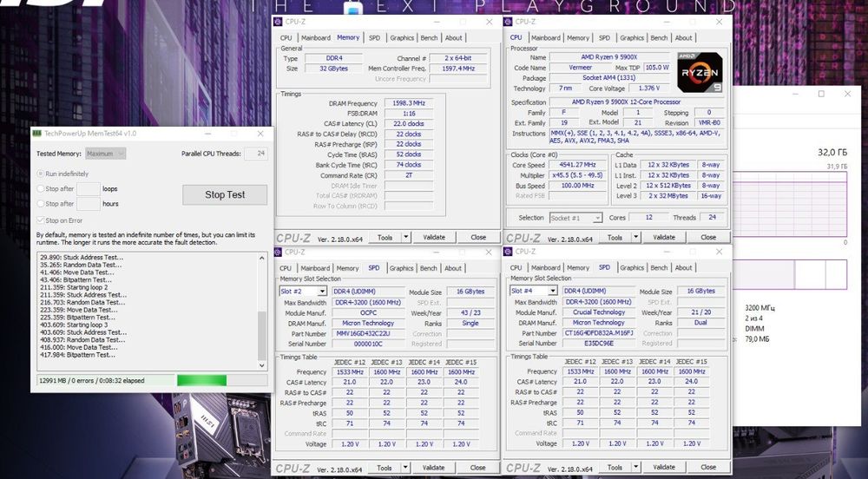868x479 pixels.
Task: Click the Parallel CPU Threads field
Action: point(256,154)
